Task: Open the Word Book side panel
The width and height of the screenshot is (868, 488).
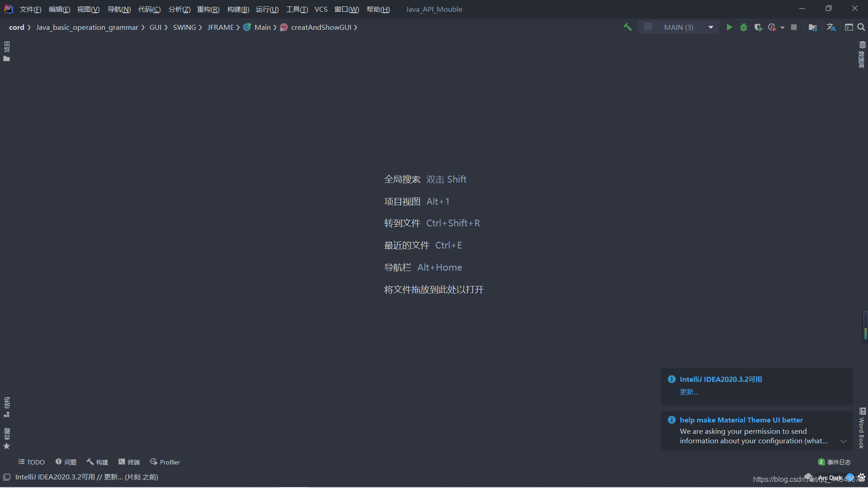Action: tap(862, 428)
